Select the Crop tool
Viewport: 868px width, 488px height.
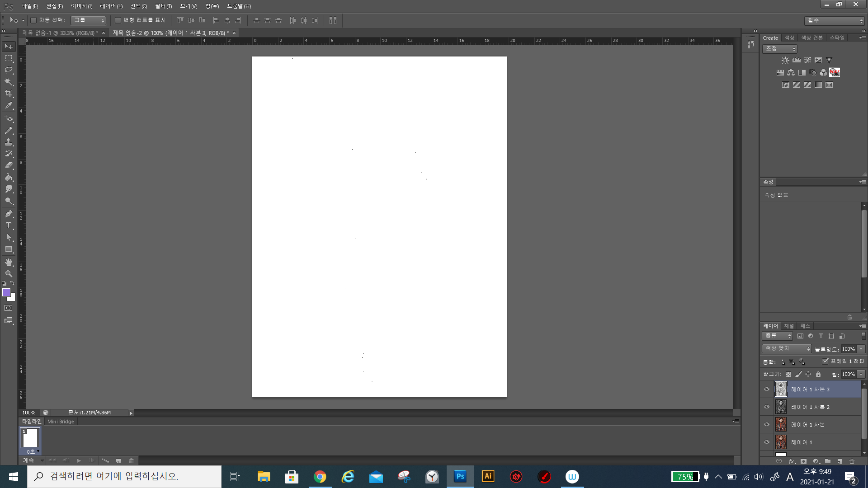pos(9,94)
